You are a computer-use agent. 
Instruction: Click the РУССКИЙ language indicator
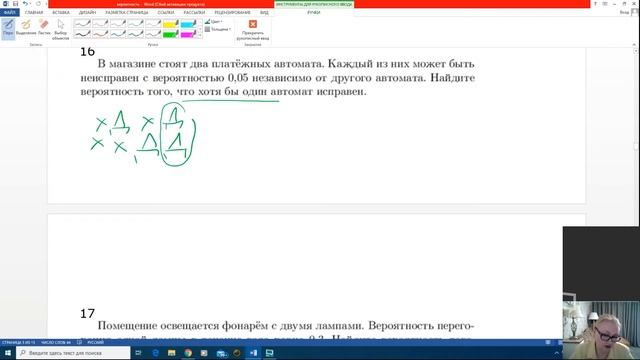96,342
